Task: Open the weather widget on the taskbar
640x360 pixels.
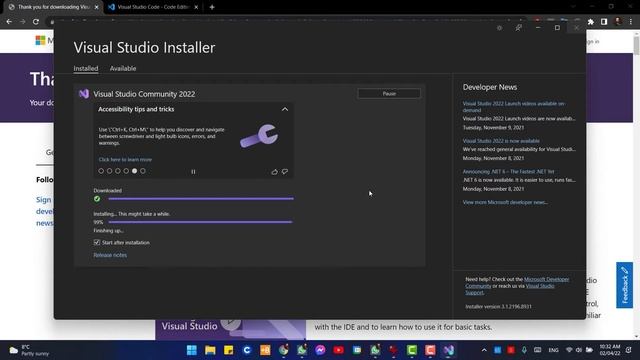Action: (x=29, y=350)
